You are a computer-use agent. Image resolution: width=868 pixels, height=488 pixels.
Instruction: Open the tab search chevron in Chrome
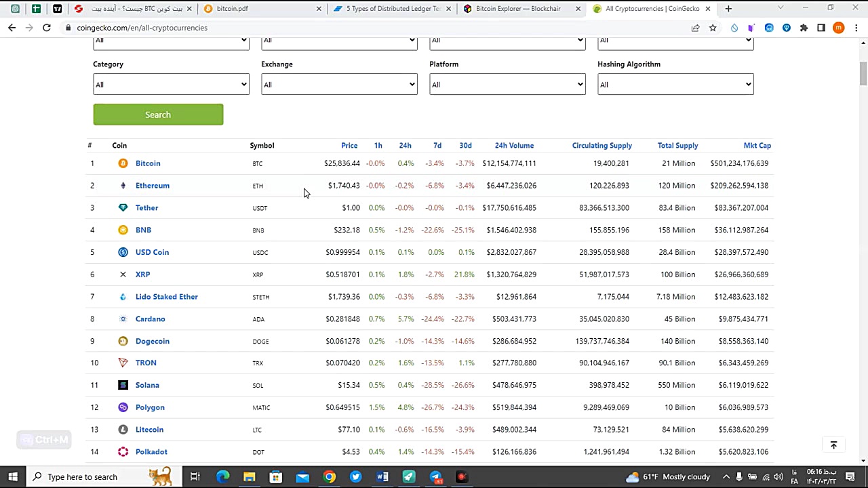[781, 8]
